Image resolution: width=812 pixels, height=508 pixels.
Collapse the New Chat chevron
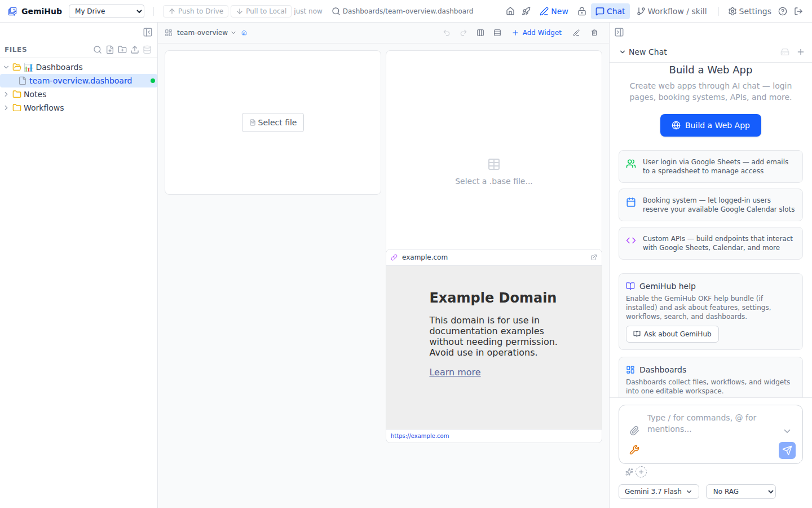[x=623, y=52]
